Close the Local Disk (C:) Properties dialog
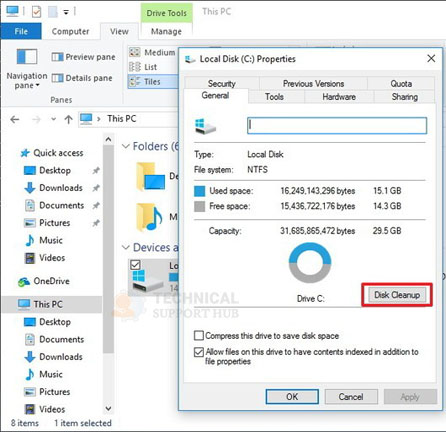This screenshot has height=432, width=446. (x=431, y=59)
